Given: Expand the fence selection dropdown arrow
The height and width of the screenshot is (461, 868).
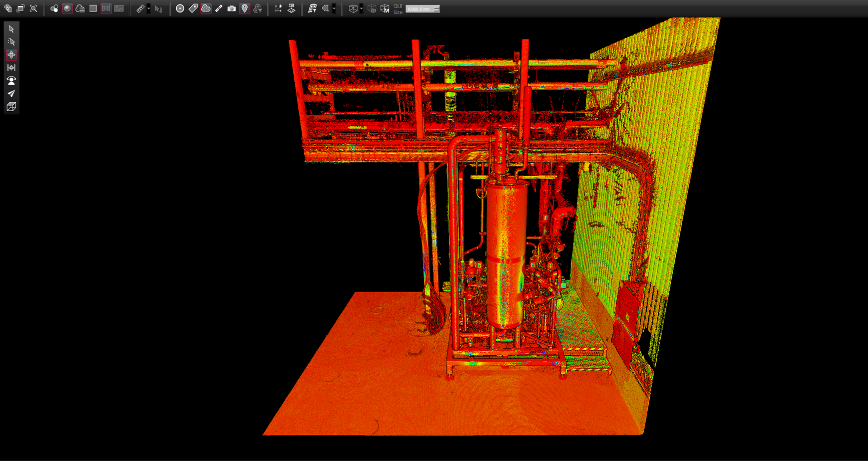Looking at the screenshot, I should click(x=334, y=9).
